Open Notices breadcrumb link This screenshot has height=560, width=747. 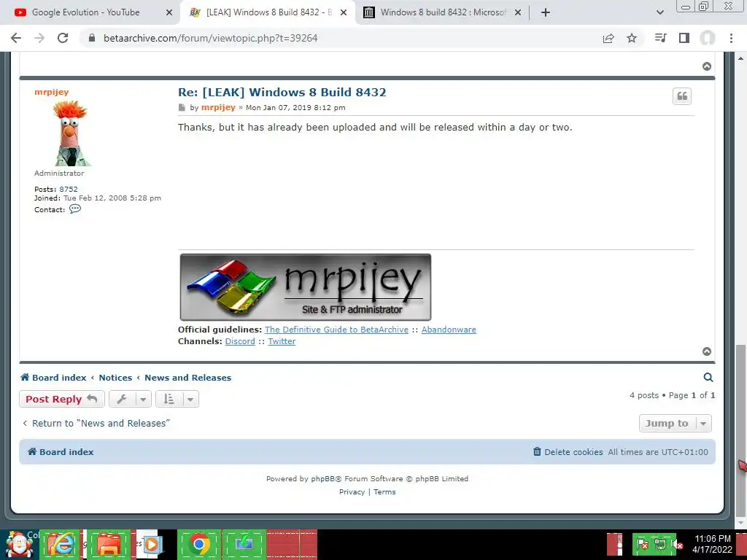coord(115,378)
